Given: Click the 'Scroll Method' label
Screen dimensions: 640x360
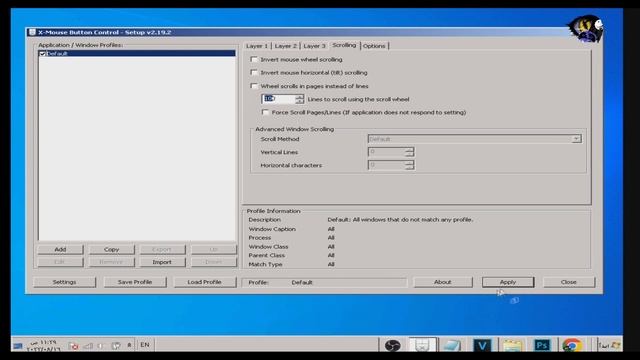Looking at the screenshot, I should pyautogui.click(x=280, y=139).
